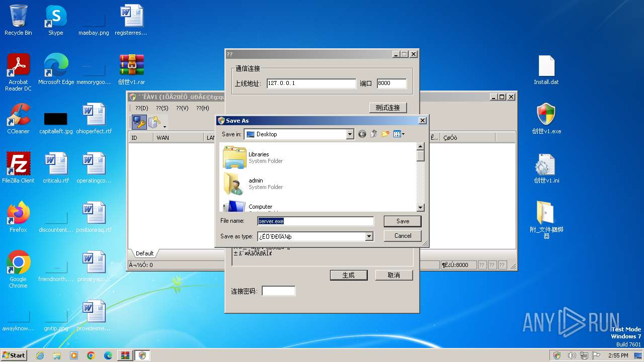This screenshot has width=644, height=362.
Task: Open the toolbar overflow arrow
Action: tap(165, 126)
